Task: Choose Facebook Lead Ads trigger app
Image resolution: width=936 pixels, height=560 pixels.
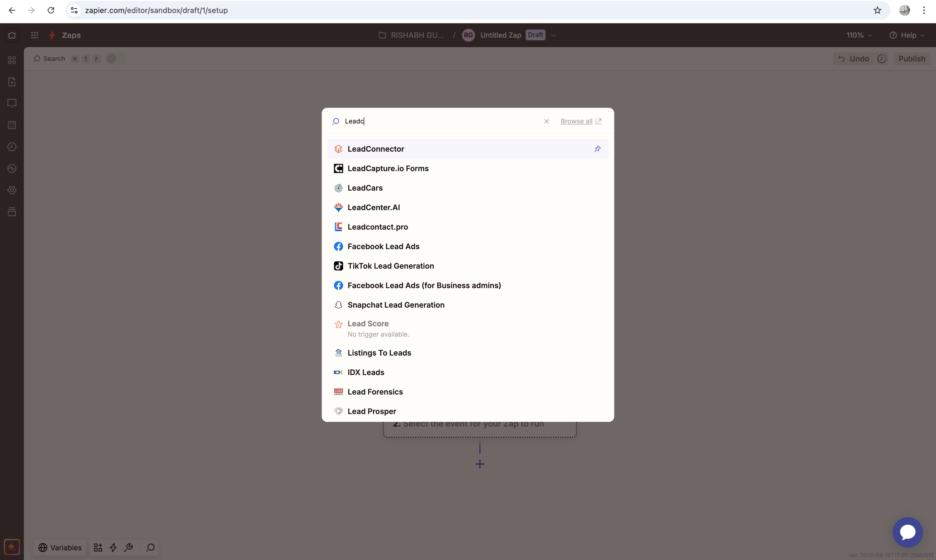Action: tap(383, 246)
